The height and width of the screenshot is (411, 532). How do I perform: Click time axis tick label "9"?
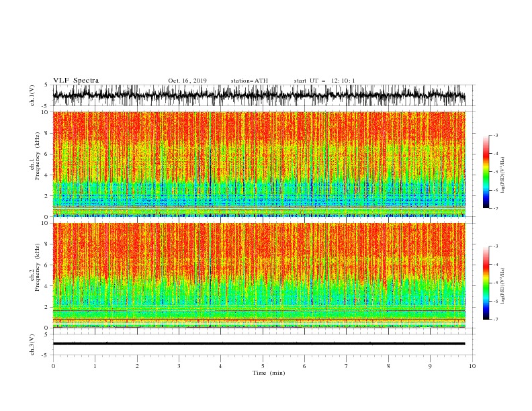430,366
